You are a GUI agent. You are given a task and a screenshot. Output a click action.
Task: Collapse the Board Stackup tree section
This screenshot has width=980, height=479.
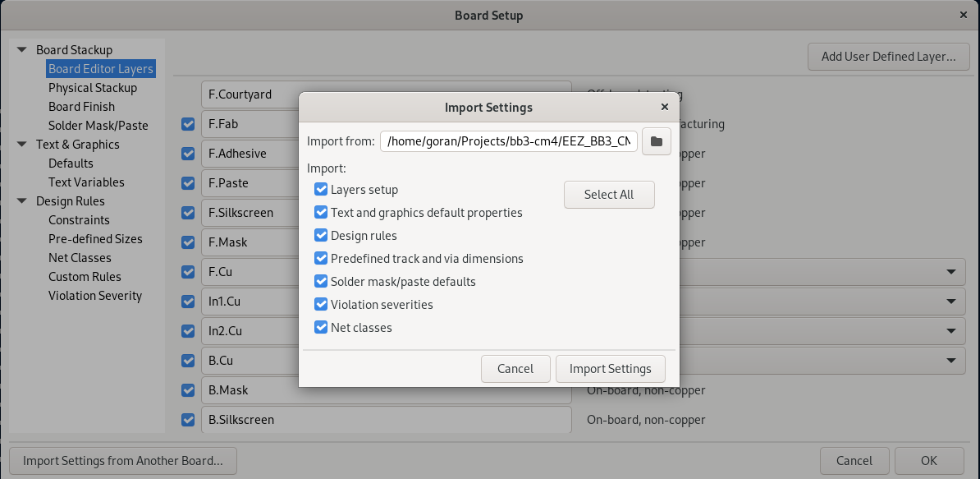pos(22,50)
